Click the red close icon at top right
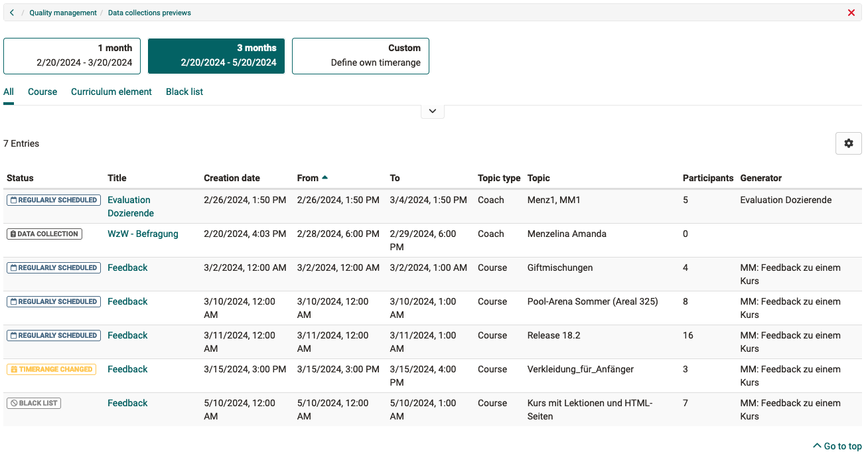 click(x=851, y=12)
